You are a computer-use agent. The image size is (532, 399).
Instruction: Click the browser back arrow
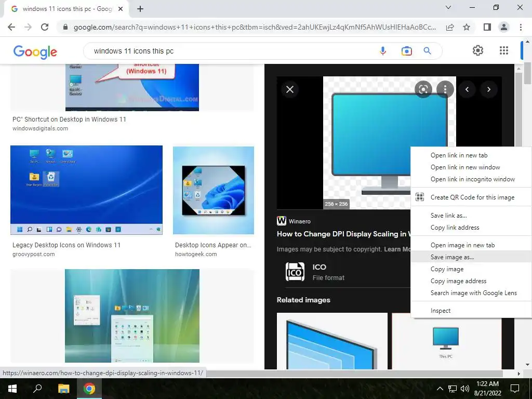coord(11,27)
